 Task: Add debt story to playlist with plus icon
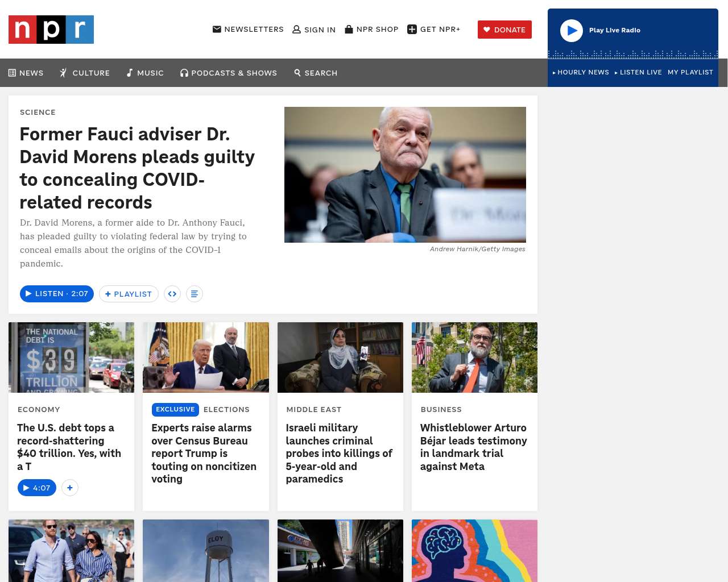(x=70, y=488)
